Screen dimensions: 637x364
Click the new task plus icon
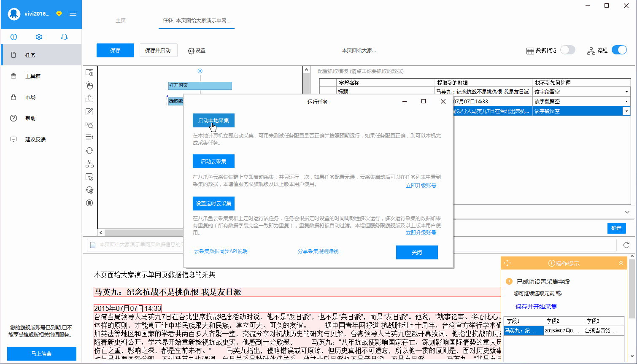[13, 37]
